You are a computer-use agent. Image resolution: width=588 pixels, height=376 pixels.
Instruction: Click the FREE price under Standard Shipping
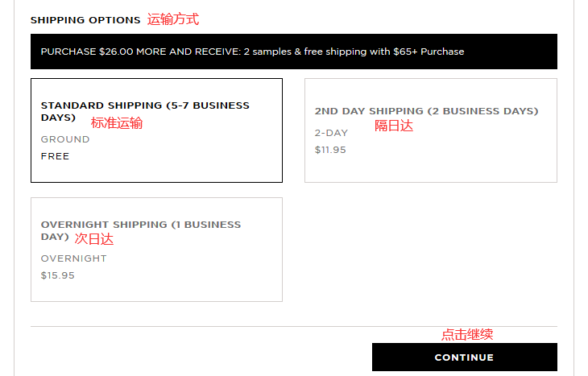pos(55,156)
